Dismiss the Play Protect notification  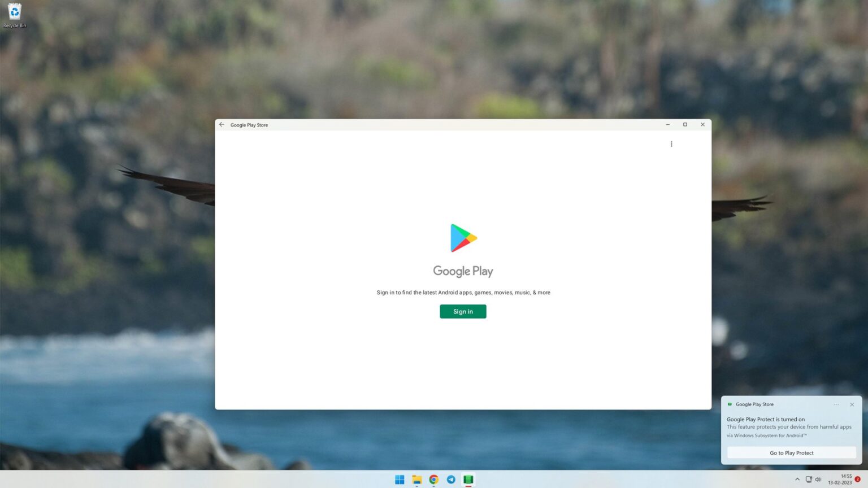tap(852, 404)
